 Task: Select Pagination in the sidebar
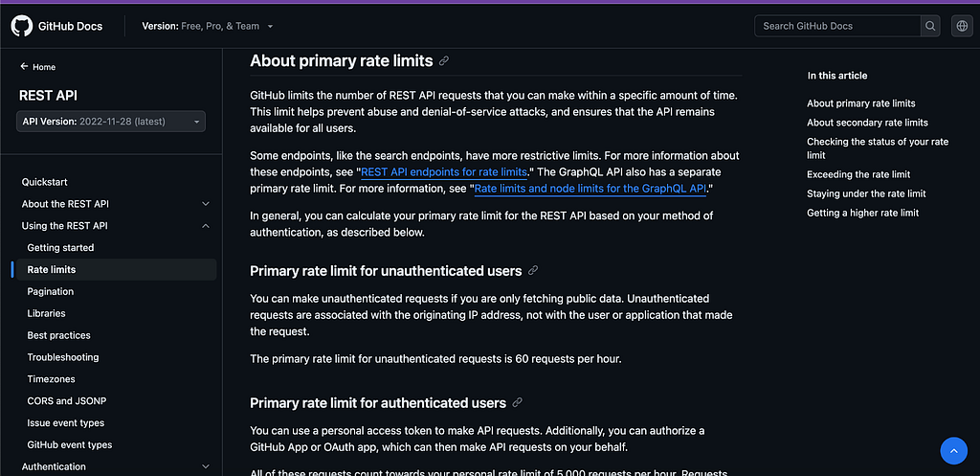(x=51, y=291)
